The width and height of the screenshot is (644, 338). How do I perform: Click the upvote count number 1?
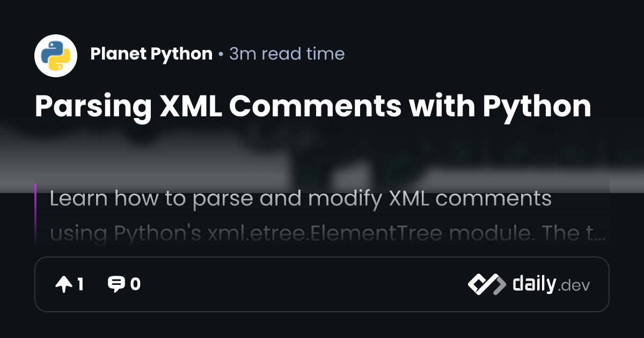tap(80, 284)
